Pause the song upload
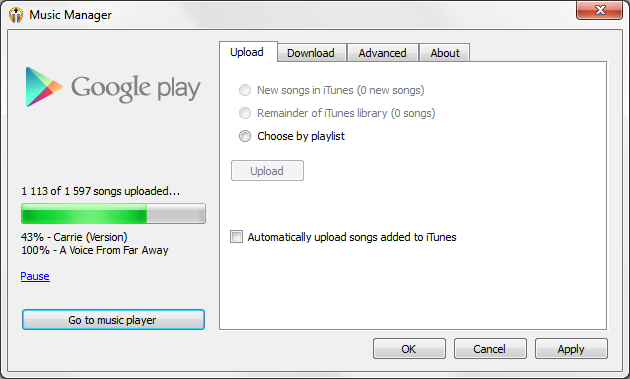 click(35, 276)
